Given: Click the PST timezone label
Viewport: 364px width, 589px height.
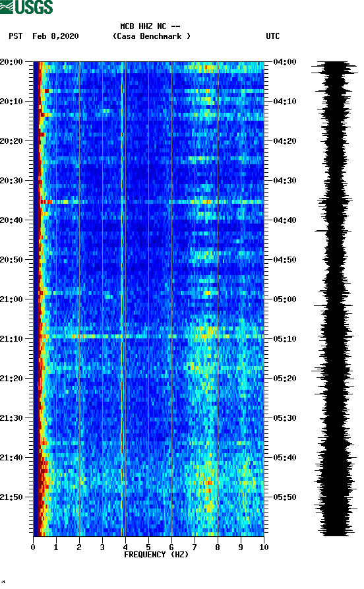Looking at the screenshot, I should pos(16,36).
